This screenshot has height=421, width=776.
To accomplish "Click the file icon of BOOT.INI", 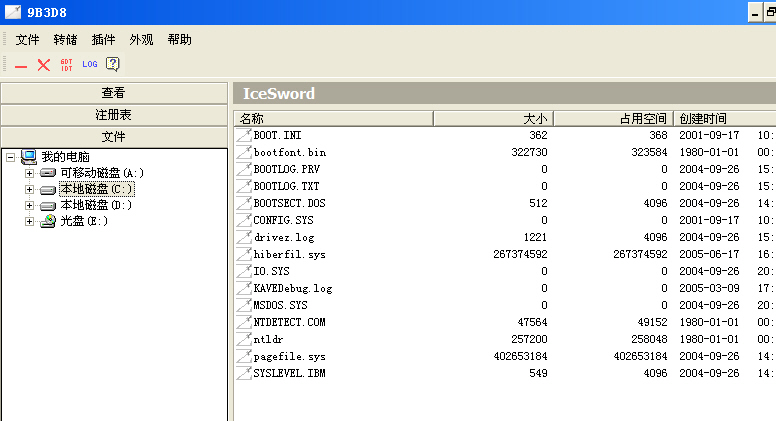I will pos(243,136).
